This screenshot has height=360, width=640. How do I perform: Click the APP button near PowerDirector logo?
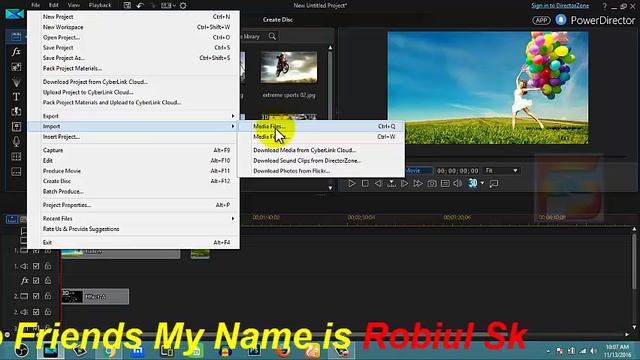click(541, 20)
